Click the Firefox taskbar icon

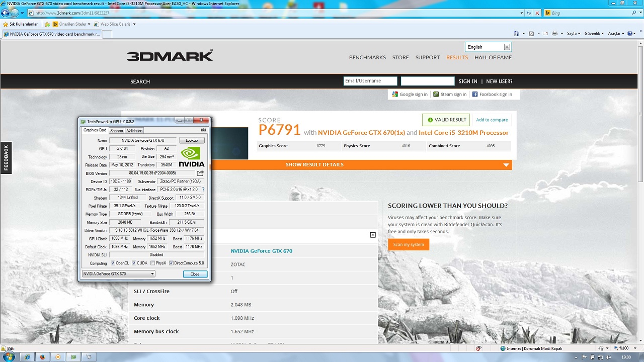(42, 357)
